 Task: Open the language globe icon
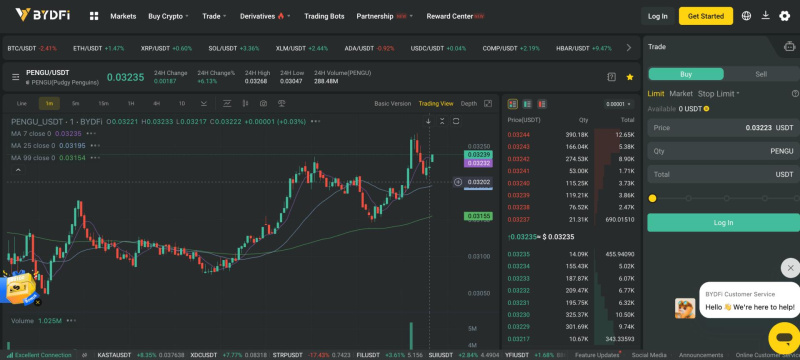[746, 16]
